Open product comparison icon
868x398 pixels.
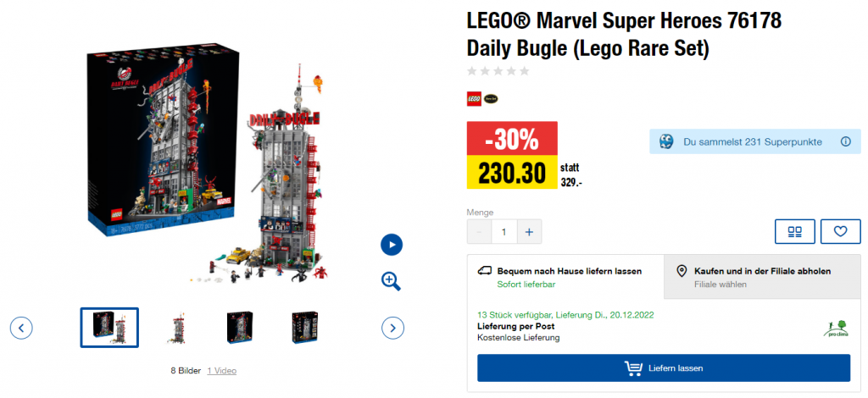coord(795,231)
